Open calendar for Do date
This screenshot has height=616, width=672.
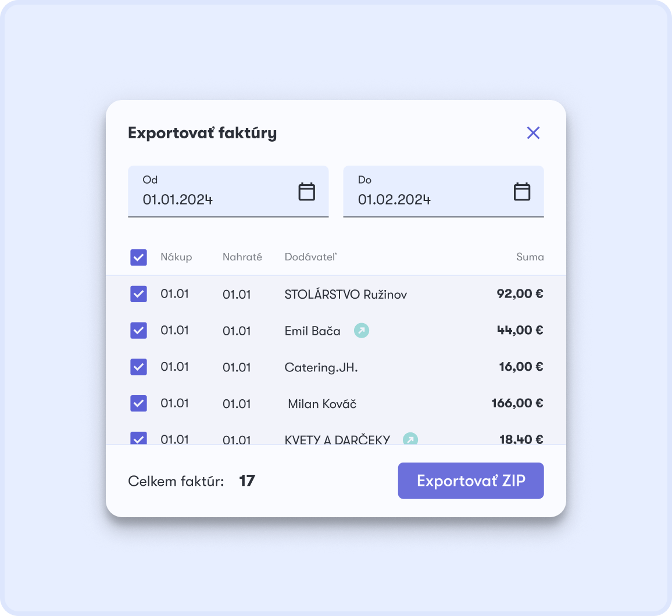521,191
